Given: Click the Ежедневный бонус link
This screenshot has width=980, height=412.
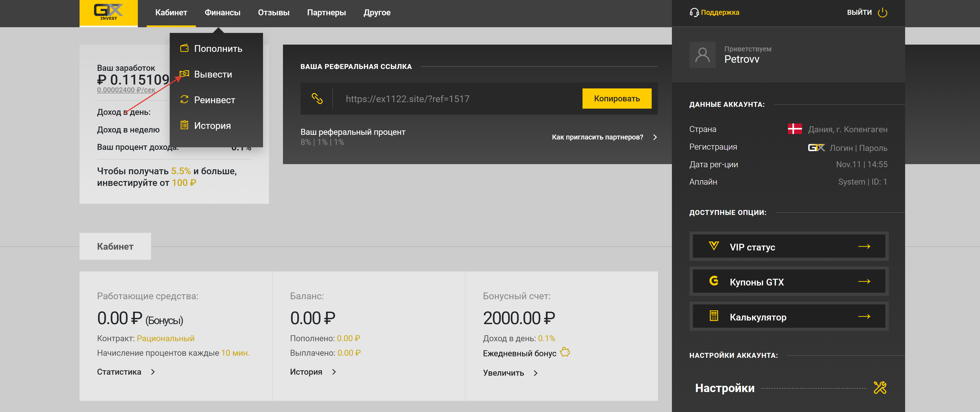Looking at the screenshot, I should point(519,353).
